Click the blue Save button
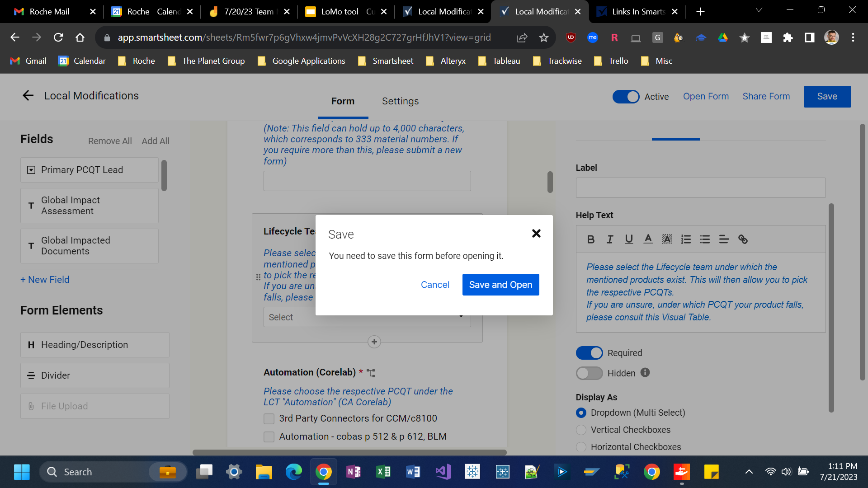 [827, 97]
